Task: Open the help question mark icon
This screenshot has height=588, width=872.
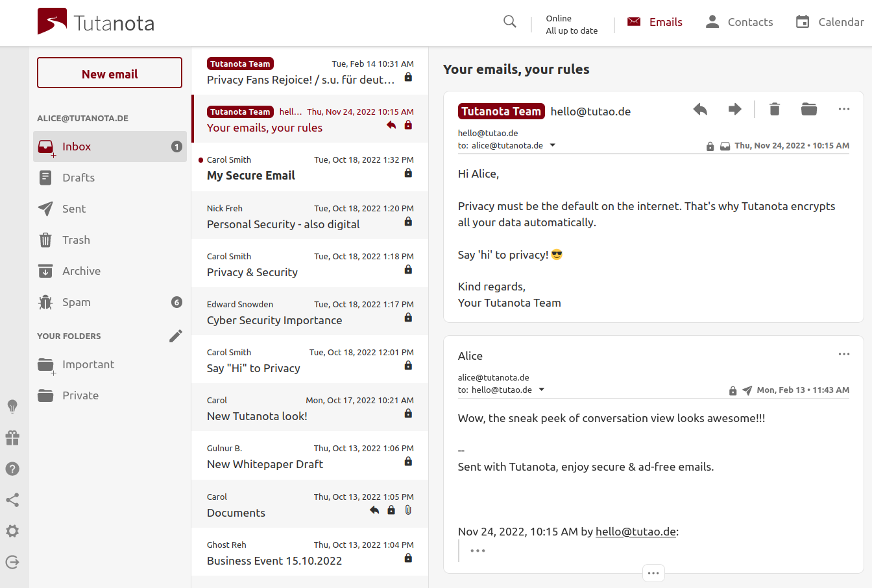Action: pos(12,469)
